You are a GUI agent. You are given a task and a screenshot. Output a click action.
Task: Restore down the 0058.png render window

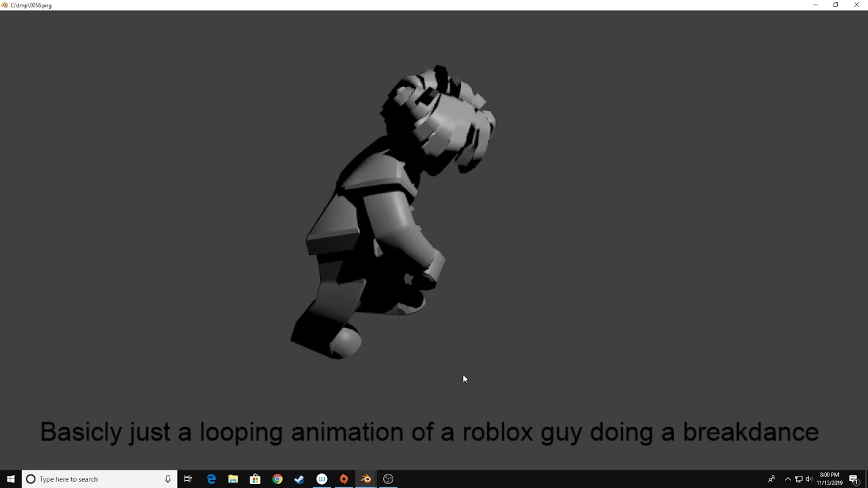835,5
